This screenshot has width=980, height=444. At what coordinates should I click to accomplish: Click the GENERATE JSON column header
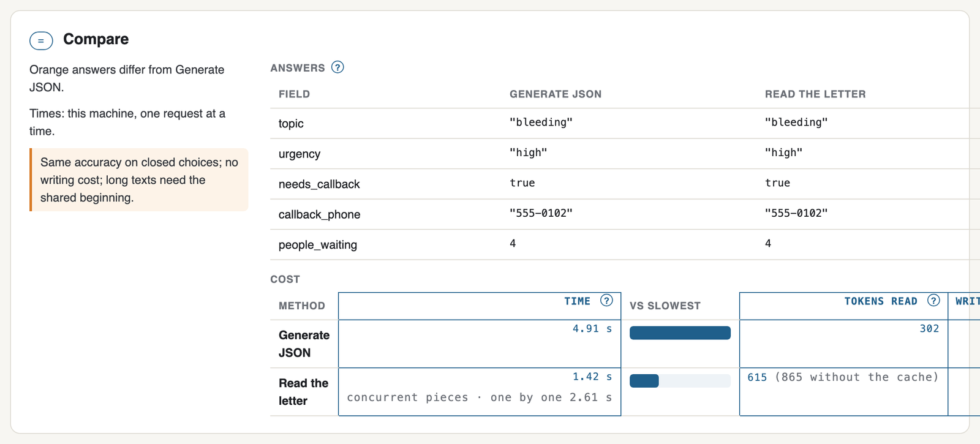[556, 94]
